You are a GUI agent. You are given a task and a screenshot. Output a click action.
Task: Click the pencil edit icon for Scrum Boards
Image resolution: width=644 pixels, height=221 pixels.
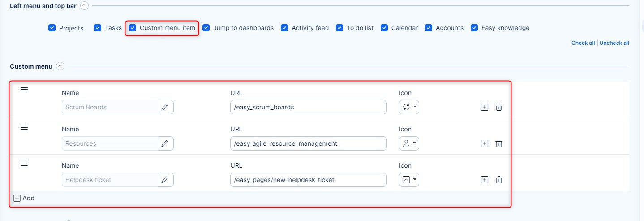coord(165,107)
